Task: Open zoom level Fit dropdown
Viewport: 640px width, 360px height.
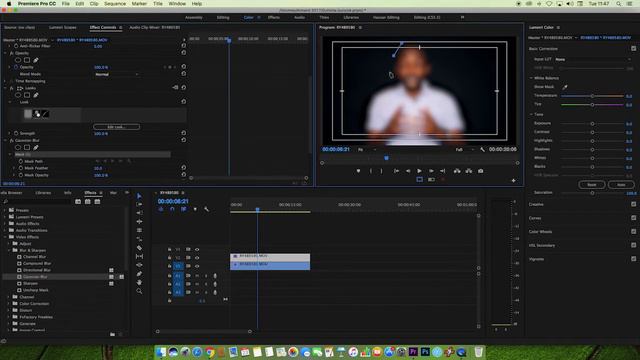Action: [367, 149]
